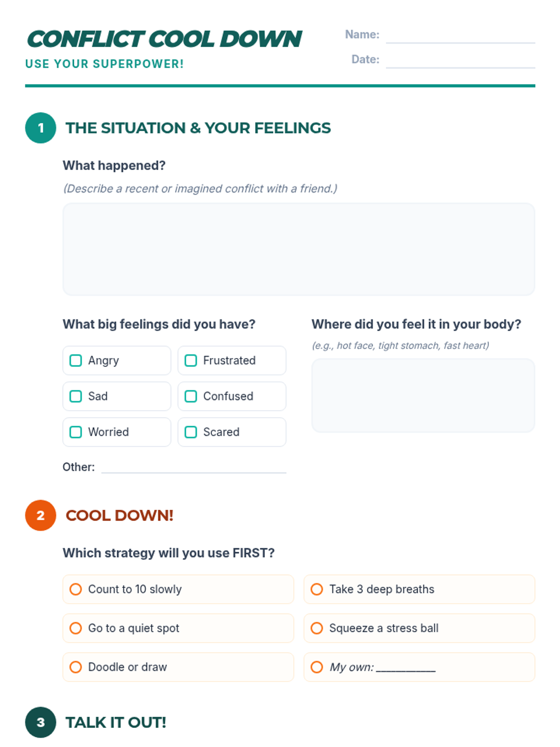The image size is (560, 747).
Task: Check the Angry feeling checkbox
Action: (x=76, y=360)
